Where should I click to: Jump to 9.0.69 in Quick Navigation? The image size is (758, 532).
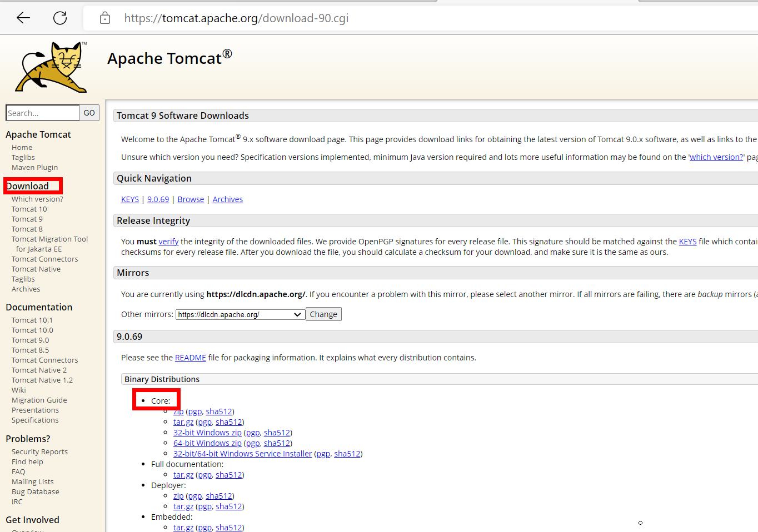coord(158,199)
